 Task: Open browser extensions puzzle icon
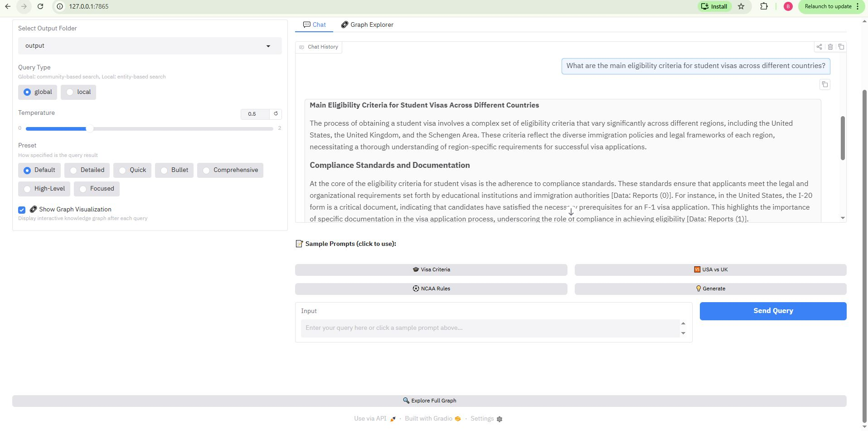(x=764, y=6)
